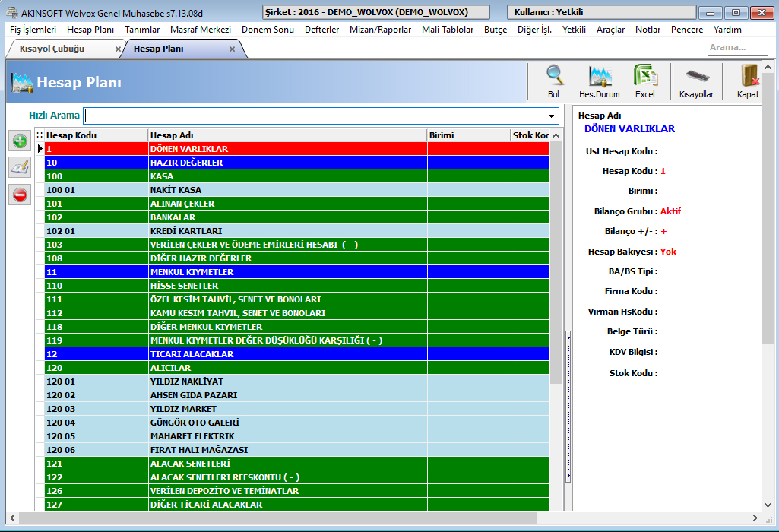Select the FIRAT HALI MAĞAZASI row
The width and height of the screenshot is (779, 532).
coord(297,450)
